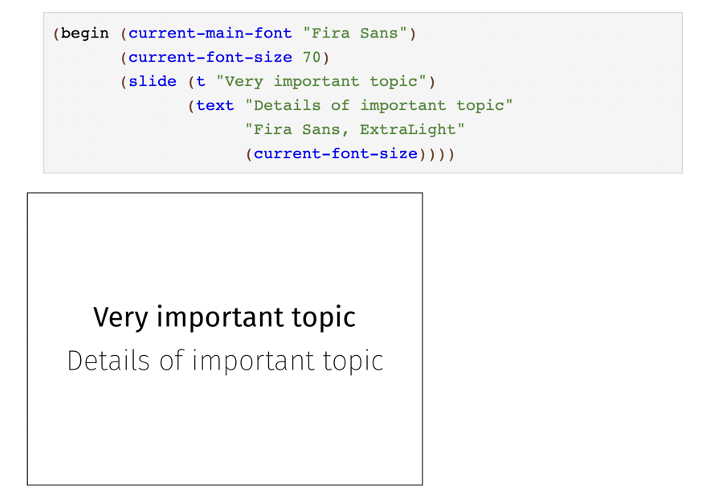The width and height of the screenshot is (704, 497).
Task: Click the white space right of the slide
Action: pyautogui.click(x=560, y=340)
